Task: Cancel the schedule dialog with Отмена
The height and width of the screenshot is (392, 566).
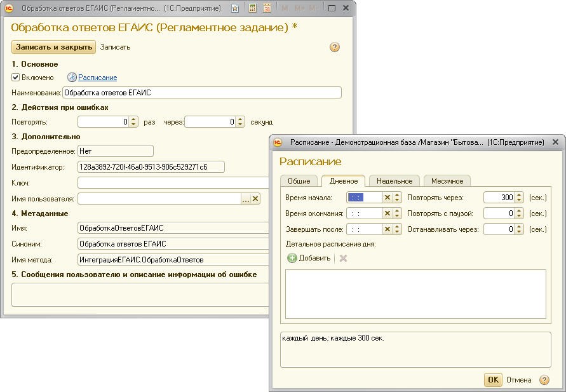Action: [x=519, y=380]
